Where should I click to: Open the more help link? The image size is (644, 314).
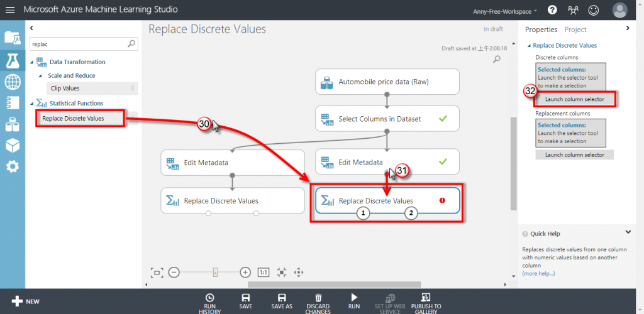538,273
